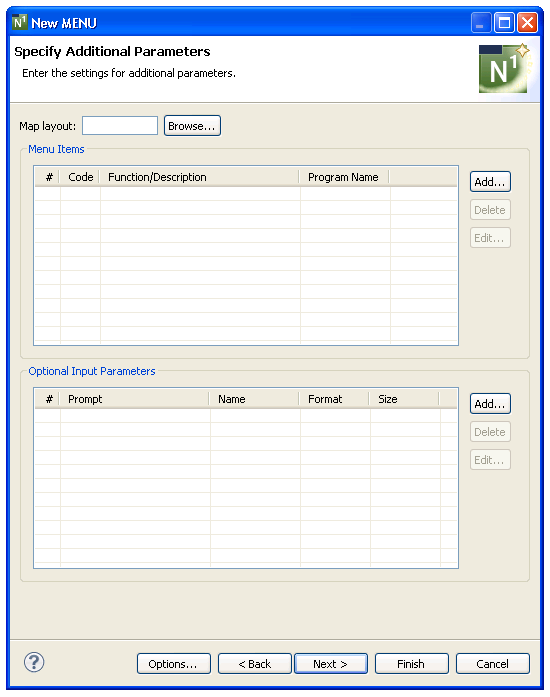Image resolution: width=550 pixels, height=697 pixels.
Task: Minimize the New MENU window
Action: (x=481, y=22)
